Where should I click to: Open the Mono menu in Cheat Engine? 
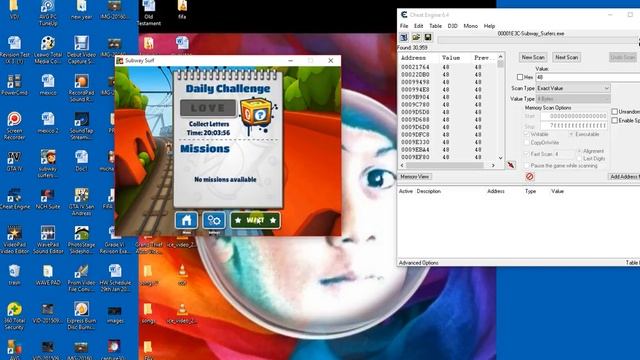[471, 26]
